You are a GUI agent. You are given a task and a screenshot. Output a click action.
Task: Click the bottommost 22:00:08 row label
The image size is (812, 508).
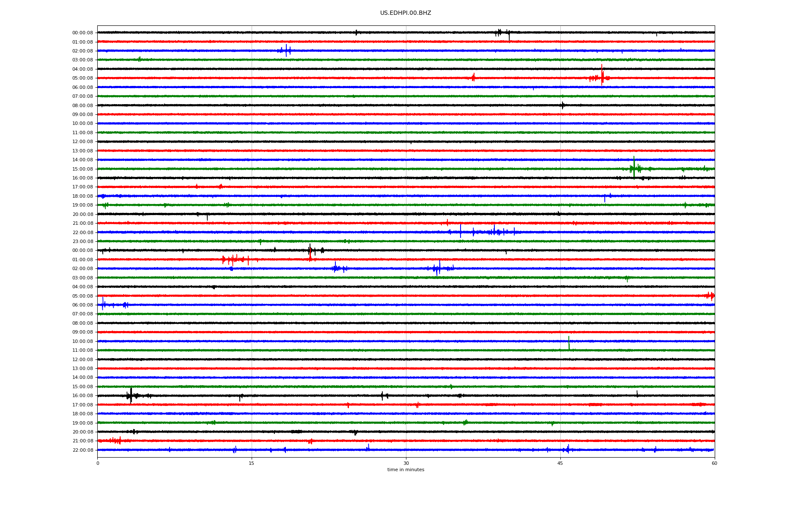pyautogui.click(x=82, y=450)
